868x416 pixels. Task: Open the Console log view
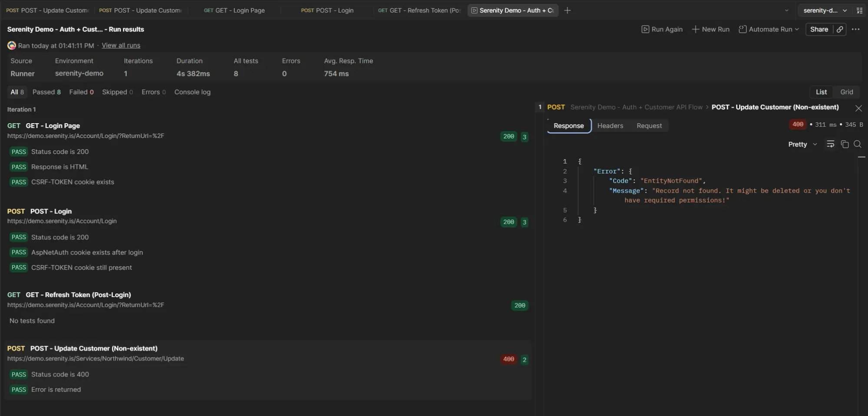193,92
